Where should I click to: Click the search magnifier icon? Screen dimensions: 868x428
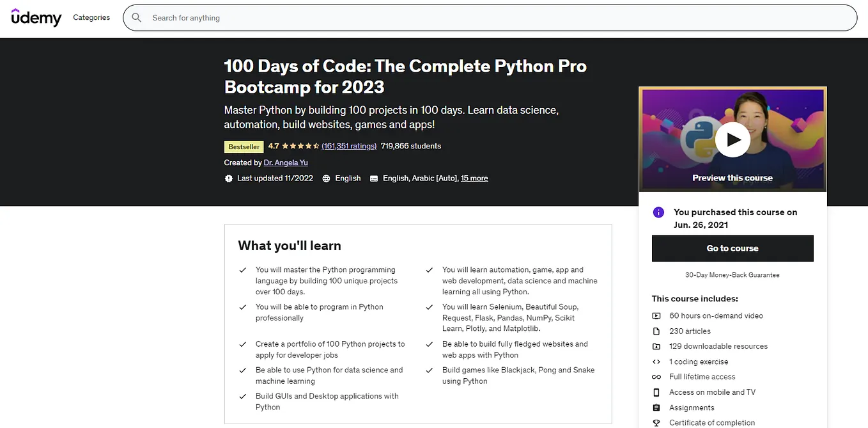pos(136,18)
